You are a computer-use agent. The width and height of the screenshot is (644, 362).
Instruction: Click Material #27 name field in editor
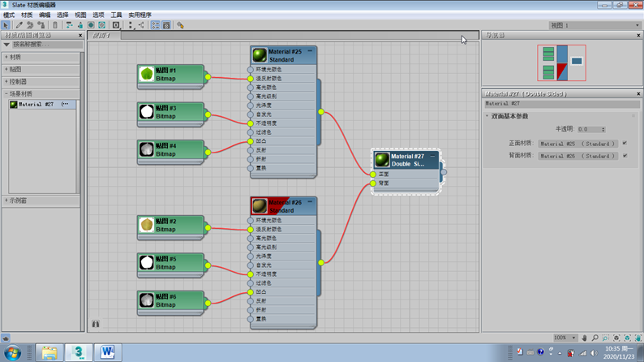click(x=561, y=104)
